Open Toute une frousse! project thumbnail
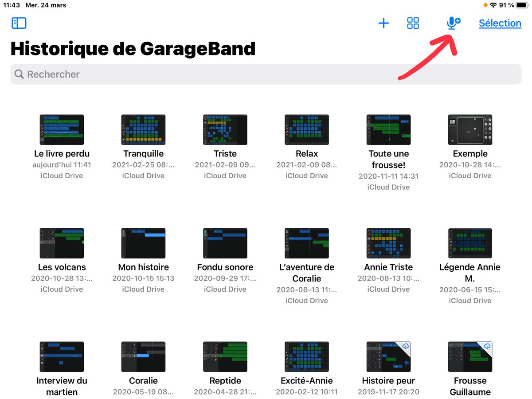The image size is (532, 399). coord(388,129)
